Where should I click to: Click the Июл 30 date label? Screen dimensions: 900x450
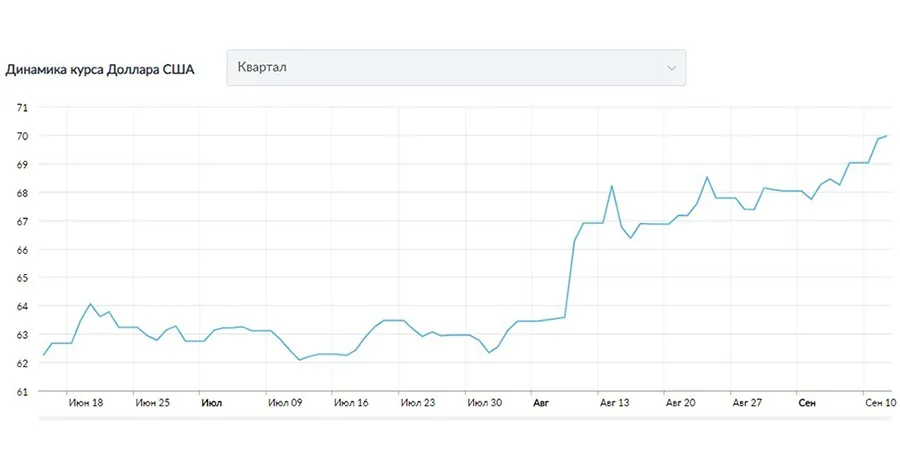(x=484, y=404)
